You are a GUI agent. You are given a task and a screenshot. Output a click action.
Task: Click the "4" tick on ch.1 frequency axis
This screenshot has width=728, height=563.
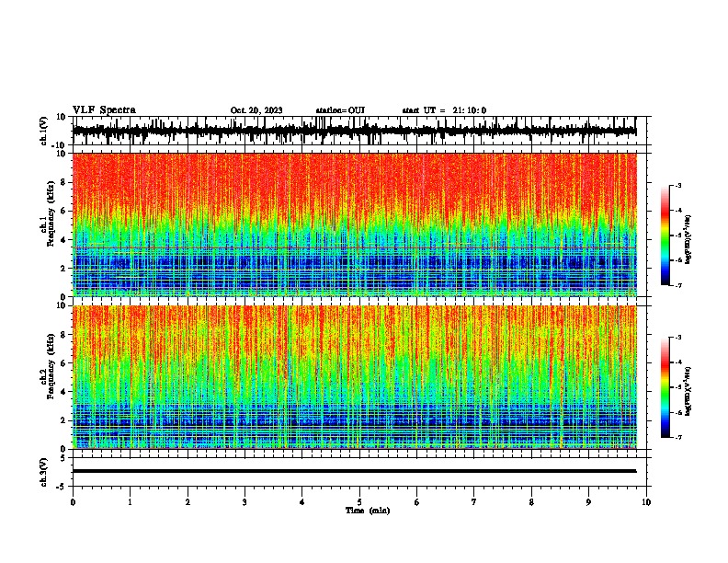point(63,240)
